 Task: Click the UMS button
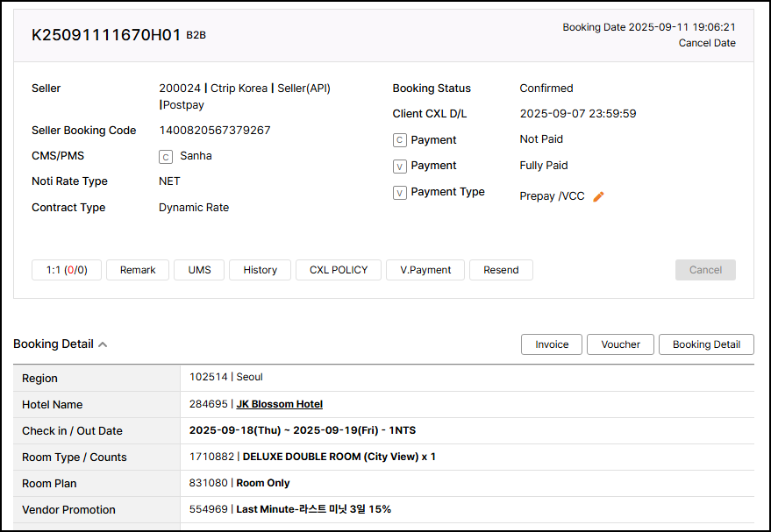(x=199, y=270)
